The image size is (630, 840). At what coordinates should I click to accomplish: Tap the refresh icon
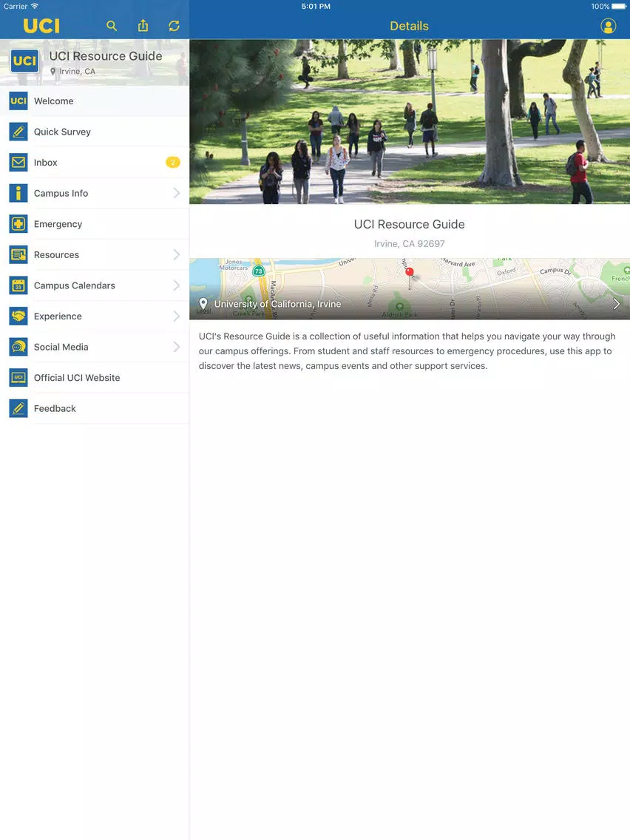174,26
